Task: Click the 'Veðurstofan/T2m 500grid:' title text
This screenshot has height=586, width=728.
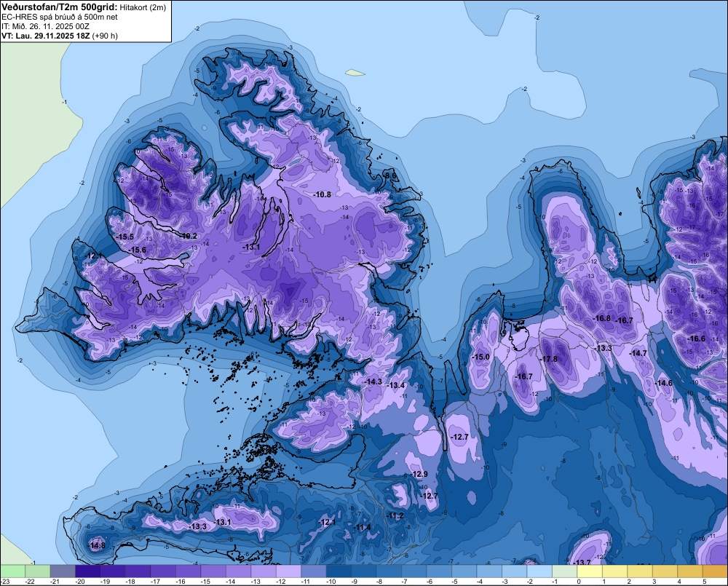Action: (x=60, y=7)
